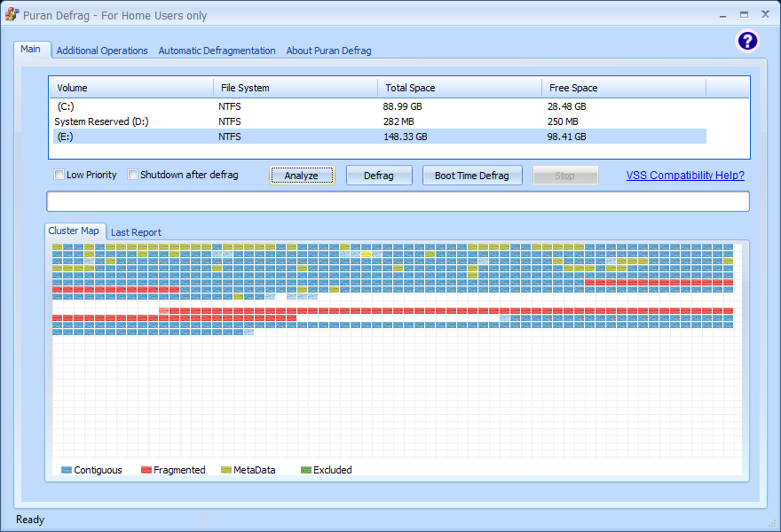Click the Contiguous legend blue swatch
The image size is (781, 532).
pyautogui.click(x=67, y=470)
